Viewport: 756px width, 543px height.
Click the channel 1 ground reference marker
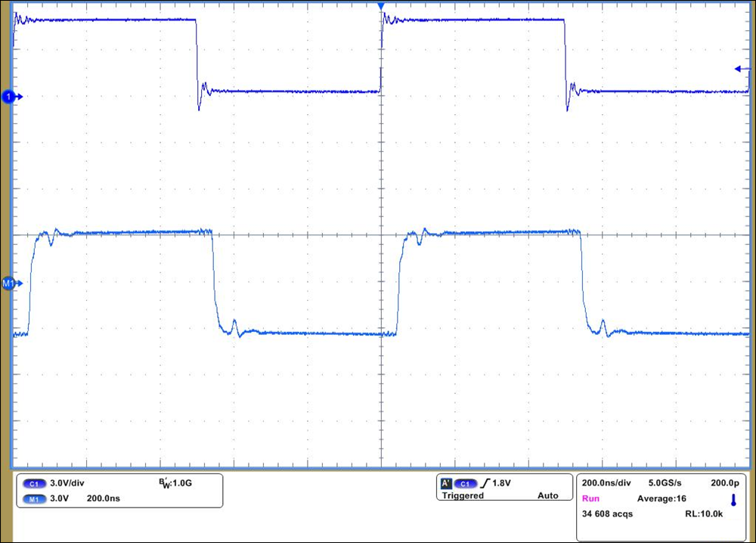pyautogui.click(x=11, y=97)
